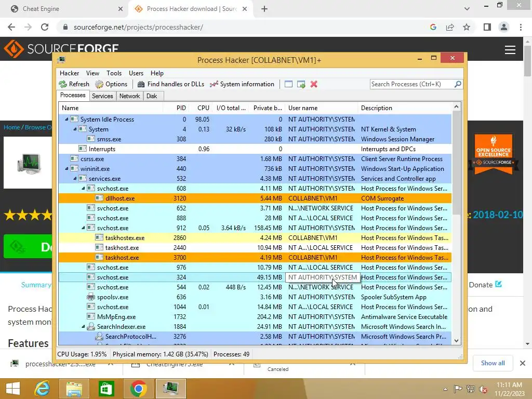Viewport: 532px width, 399px height.
Task: Reload the browser page
Action: pos(45,27)
